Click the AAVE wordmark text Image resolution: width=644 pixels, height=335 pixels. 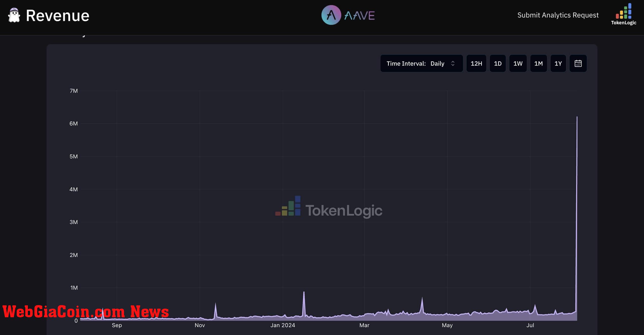359,15
